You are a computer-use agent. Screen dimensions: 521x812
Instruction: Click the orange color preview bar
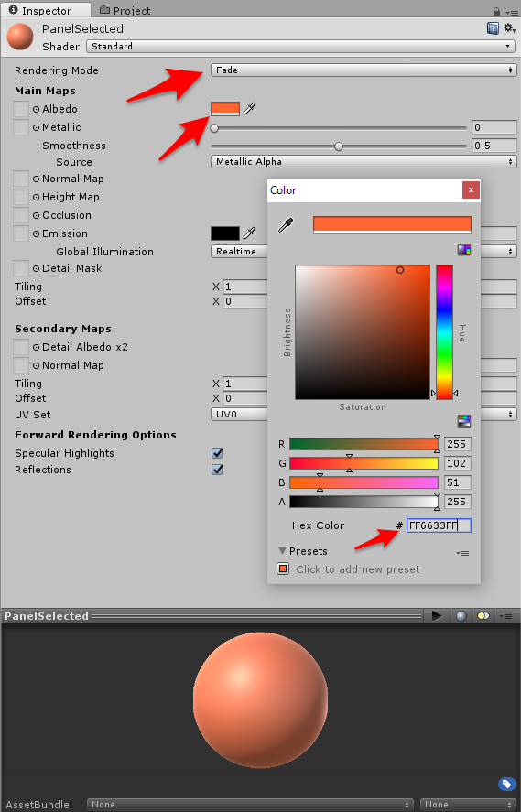[x=392, y=225]
